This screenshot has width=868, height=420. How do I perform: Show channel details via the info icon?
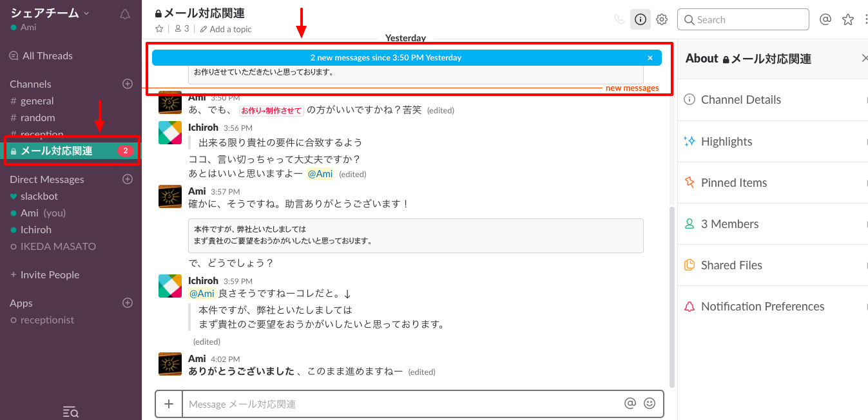(640, 19)
